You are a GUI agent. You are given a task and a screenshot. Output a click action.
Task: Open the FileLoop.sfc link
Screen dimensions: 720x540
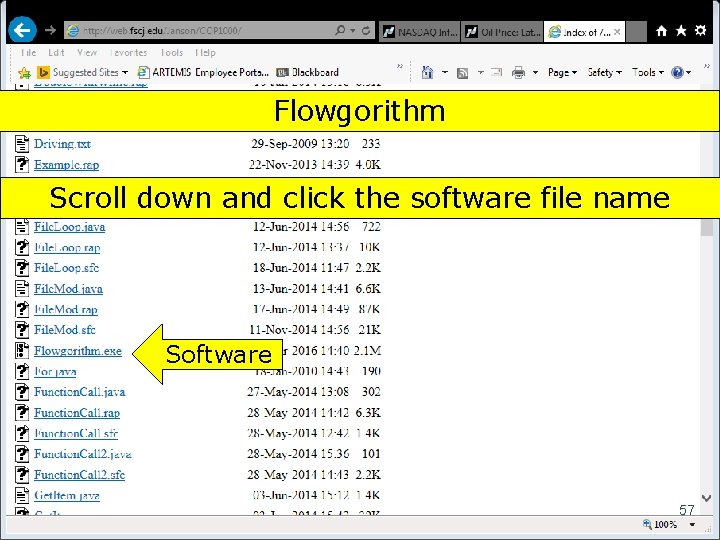click(66, 268)
